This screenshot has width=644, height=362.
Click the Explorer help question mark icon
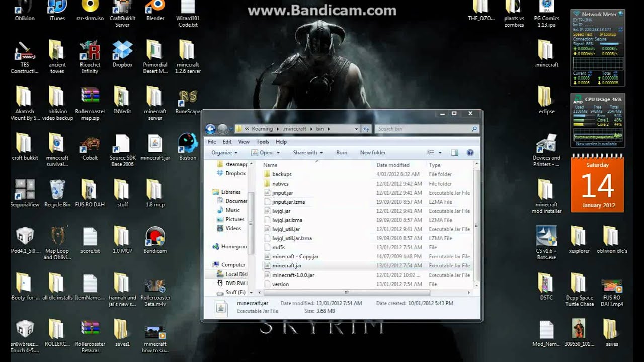pyautogui.click(x=470, y=153)
